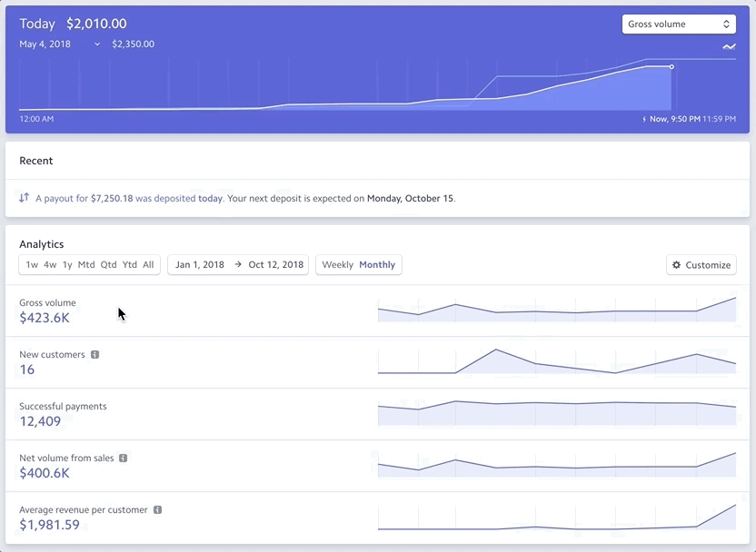Click the arrow icon between the two dates
756x552 pixels.
pos(238,265)
